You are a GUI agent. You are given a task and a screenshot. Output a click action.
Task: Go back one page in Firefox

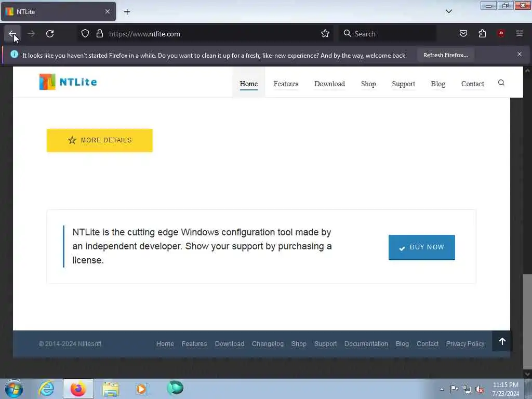point(12,34)
